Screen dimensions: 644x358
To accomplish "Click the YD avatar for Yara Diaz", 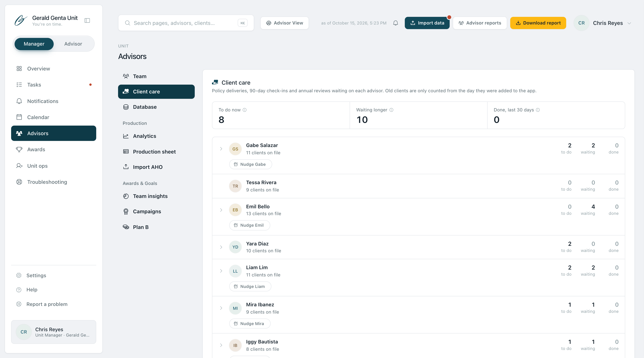I will click(235, 247).
